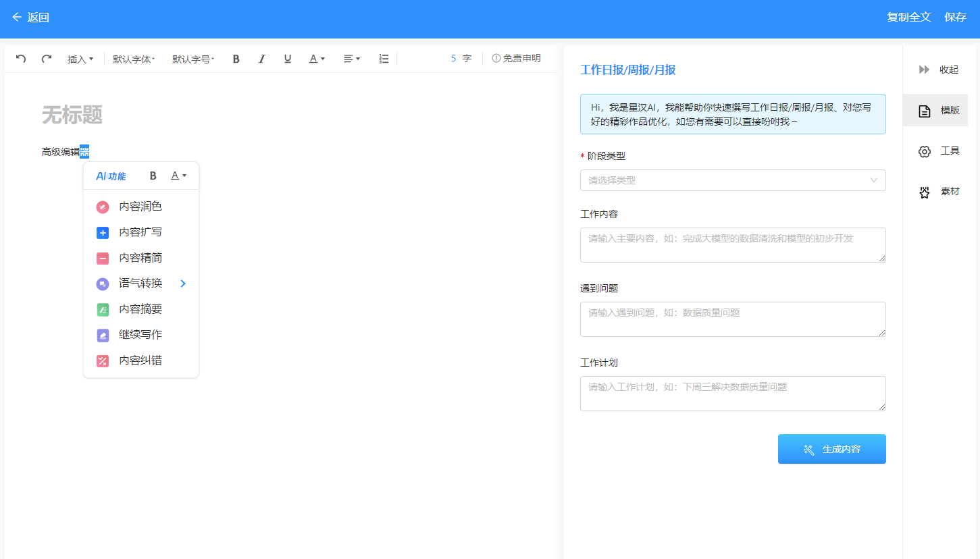Image resolution: width=980 pixels, height=559 pixels.
Task: Open the 插入 dropdown menu
Action: pyautogui.click(x=80, y=59)
